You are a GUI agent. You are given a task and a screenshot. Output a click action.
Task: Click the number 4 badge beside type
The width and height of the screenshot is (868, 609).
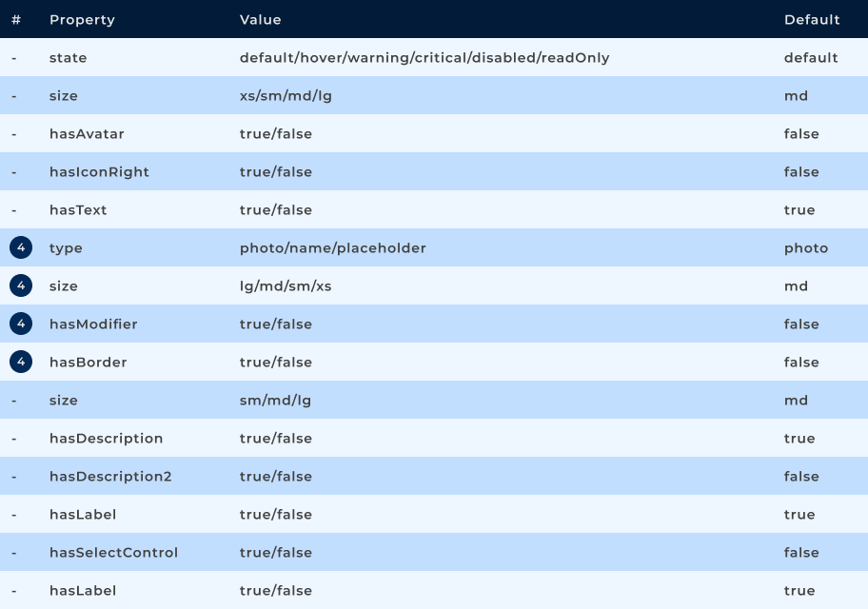(21, 247)
